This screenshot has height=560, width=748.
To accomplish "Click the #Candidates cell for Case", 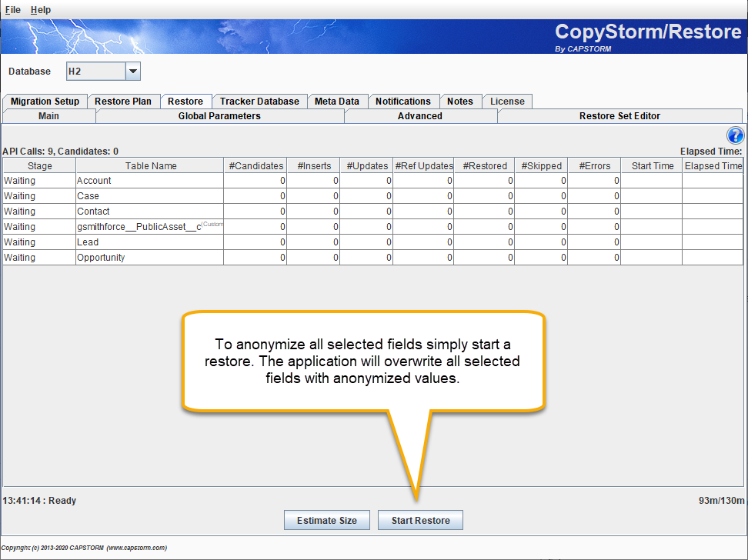I will [255, 196].
